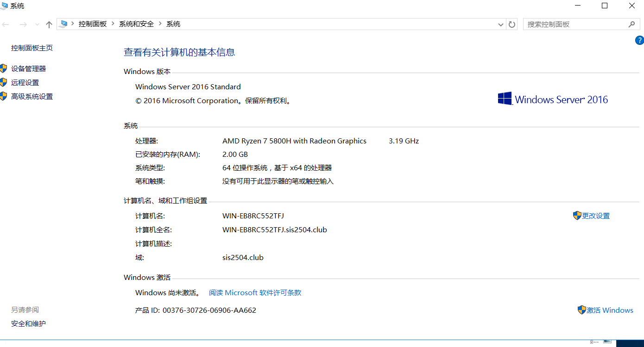Click shield icon beside 远程设置
Screen dimensions: 644x347
4,82
